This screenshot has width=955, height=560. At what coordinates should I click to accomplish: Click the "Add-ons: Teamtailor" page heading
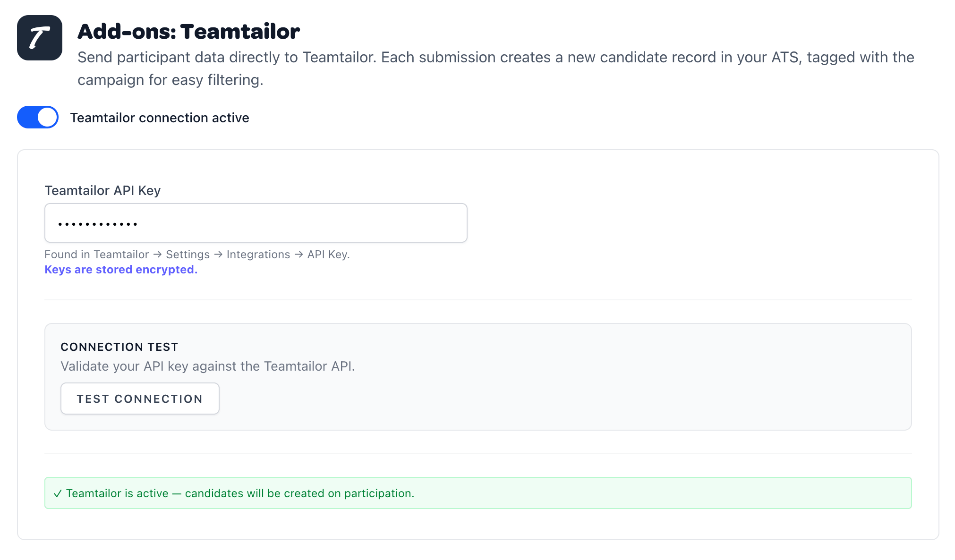click(188, 32)
